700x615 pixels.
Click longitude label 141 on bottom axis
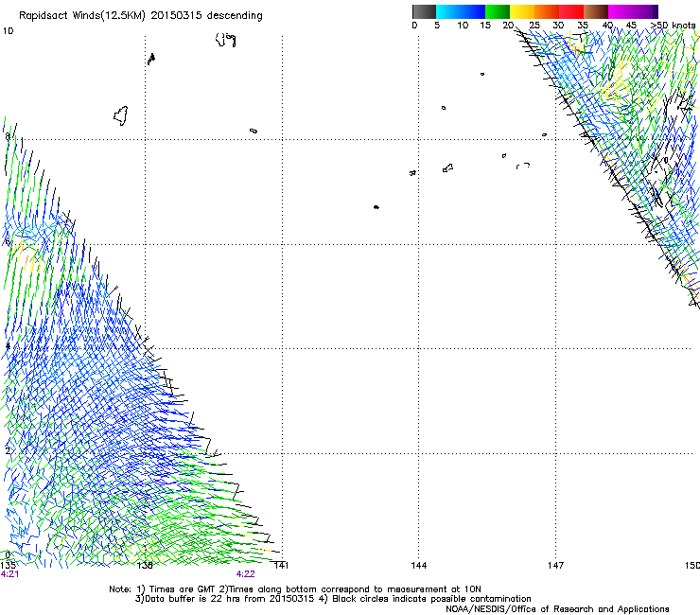pos(281,566)
